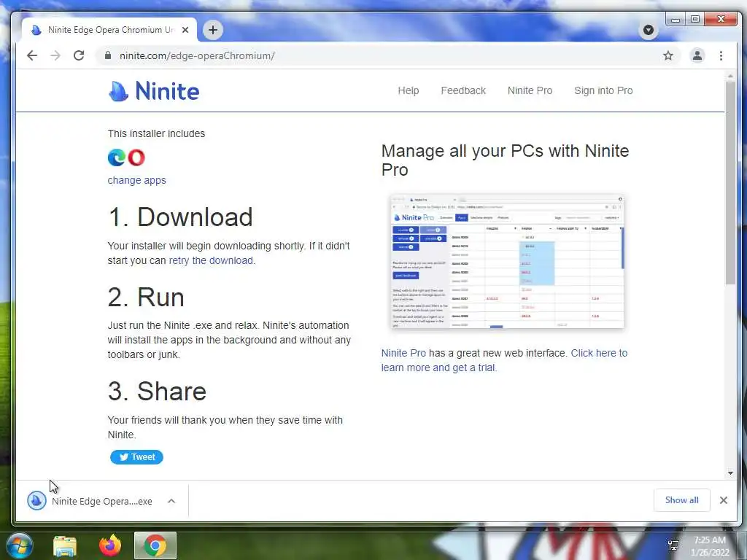The height and width of the screenshot is (560, 747).
Task: Close the downloads bar
Action: (723, 500)
